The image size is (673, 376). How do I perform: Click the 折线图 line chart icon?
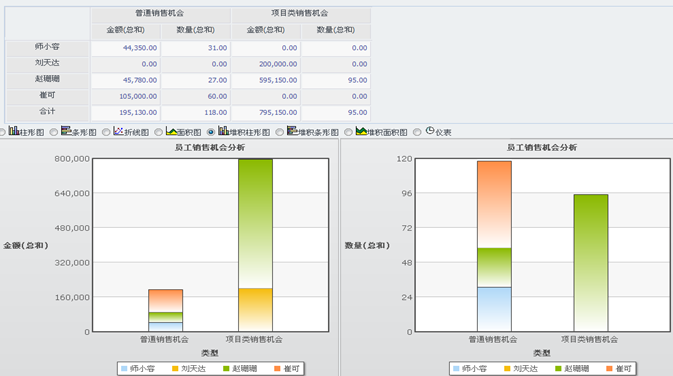(118, 131)
